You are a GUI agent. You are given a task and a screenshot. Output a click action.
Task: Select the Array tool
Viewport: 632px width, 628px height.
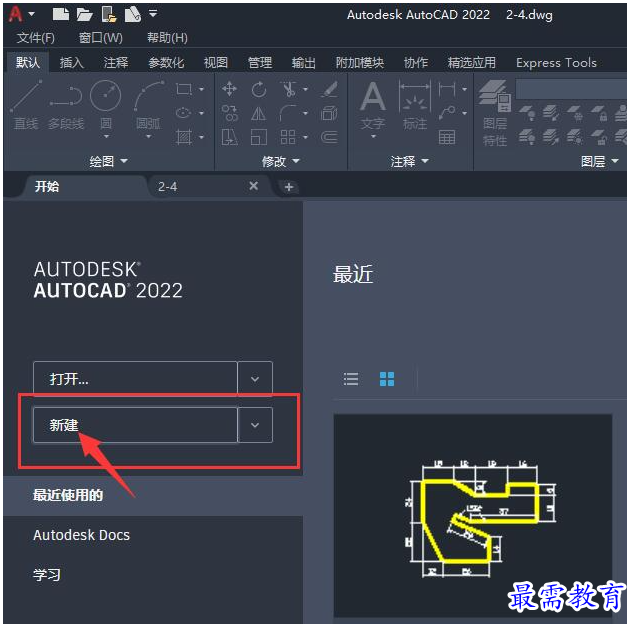[288, 137]
